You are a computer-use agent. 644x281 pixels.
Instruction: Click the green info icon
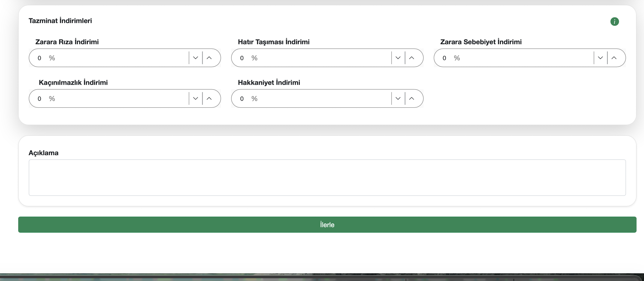click(x=614, y=21)
